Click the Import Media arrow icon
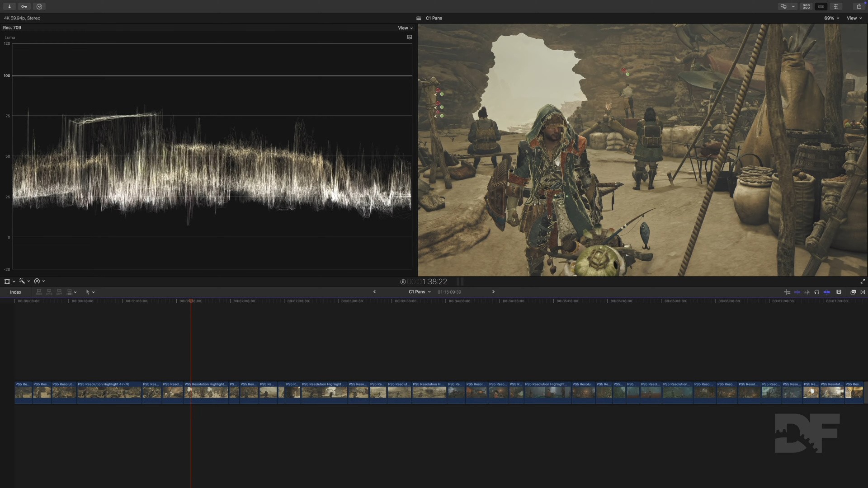The width and height of the screenshot is (868, 488). coord(9,6)
